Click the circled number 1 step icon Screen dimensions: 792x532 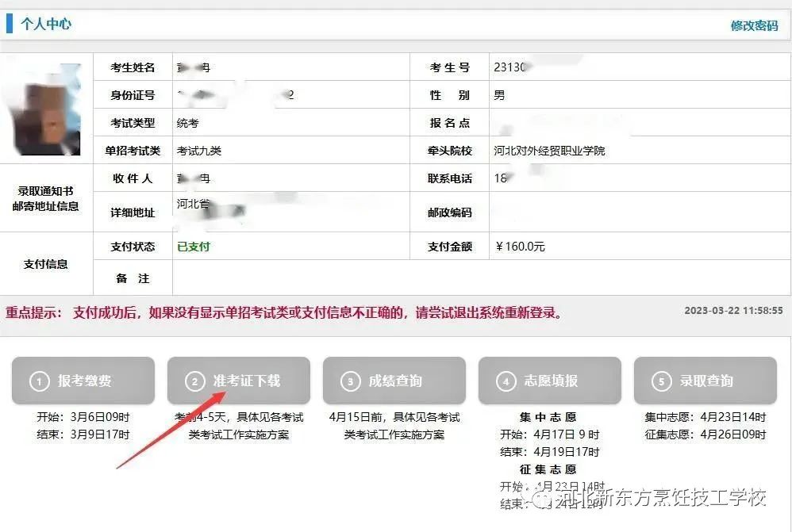click(x=40, y=381)
